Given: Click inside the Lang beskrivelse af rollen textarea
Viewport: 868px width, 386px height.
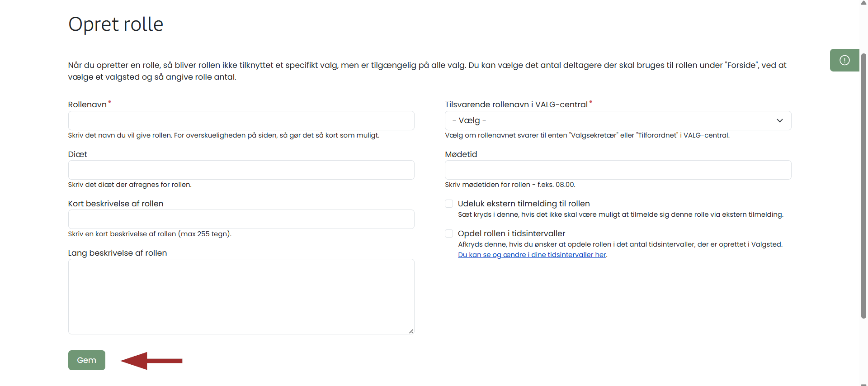Looking at the screenshot, I should point(241,296).
